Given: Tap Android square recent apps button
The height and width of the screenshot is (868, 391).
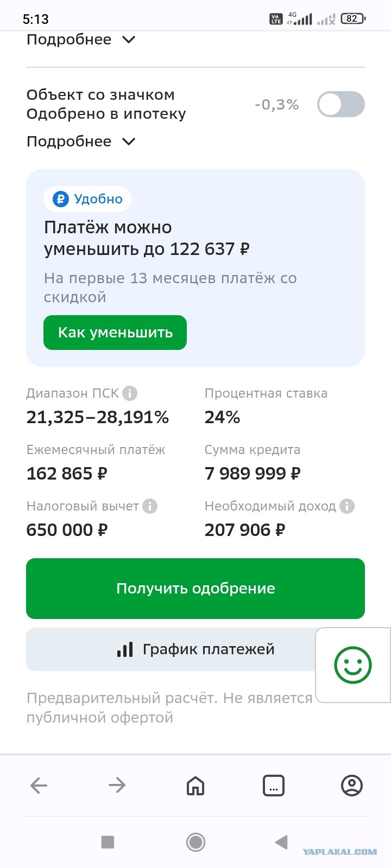Looking at the screenshot, I should (108, 842).
